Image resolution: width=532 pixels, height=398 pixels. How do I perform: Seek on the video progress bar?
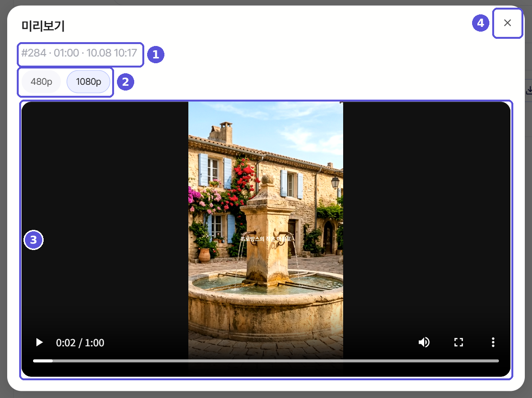(x=266, y=361)
